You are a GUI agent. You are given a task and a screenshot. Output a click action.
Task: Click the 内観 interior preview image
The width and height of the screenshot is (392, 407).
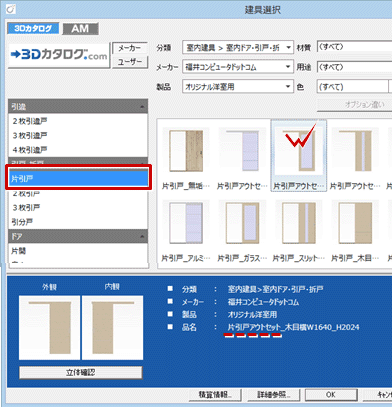[x=112, y=327]
